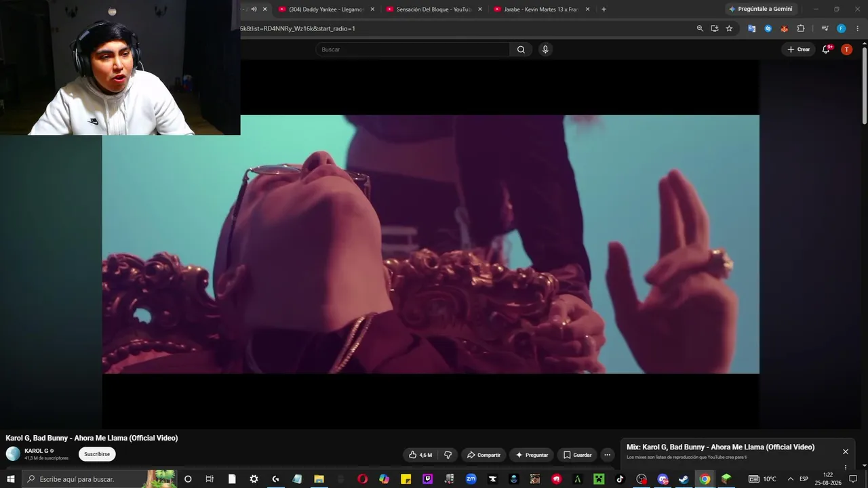868x488 pixels.
Task: Open Mix playlist options three-dot menu
Action: pyautogui.click(x=846, y=466)
